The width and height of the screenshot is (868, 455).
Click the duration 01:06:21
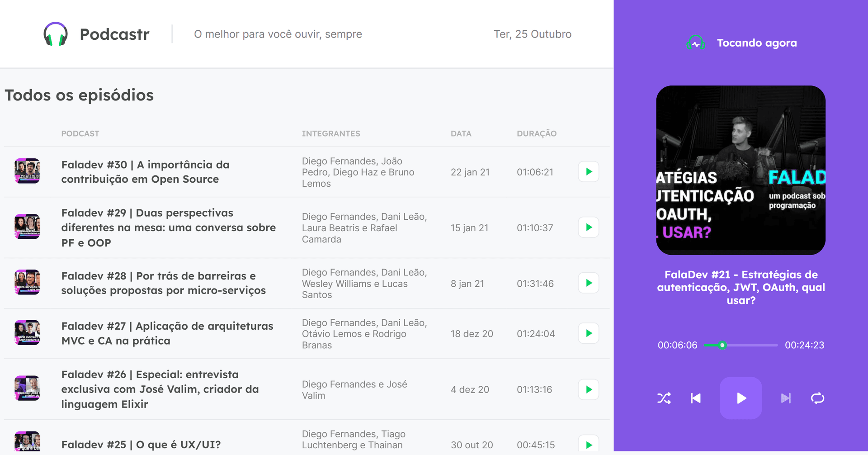[535, 172]
